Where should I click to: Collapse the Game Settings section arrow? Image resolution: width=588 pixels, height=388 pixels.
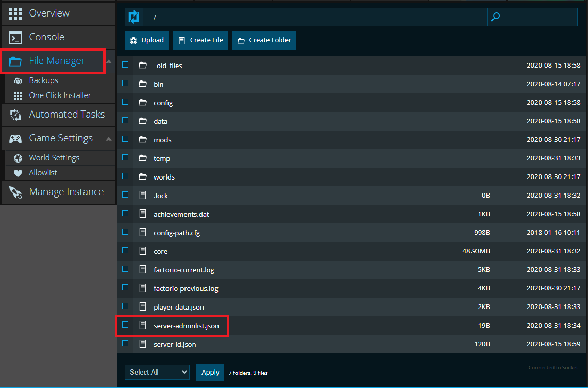tap(109, 139)
